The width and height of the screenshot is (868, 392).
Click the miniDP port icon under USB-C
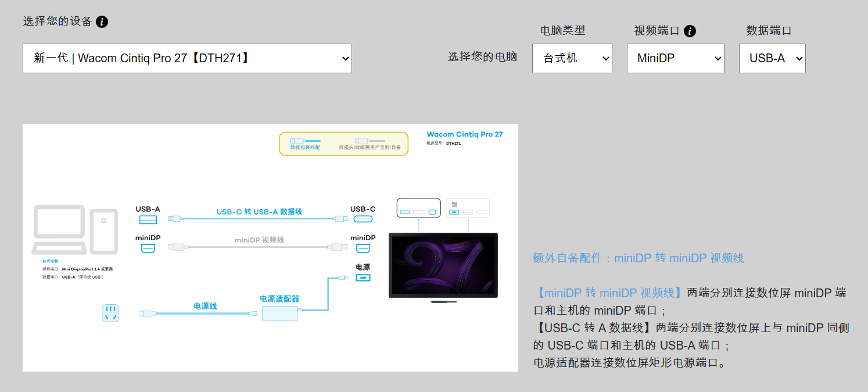[363, 248]
